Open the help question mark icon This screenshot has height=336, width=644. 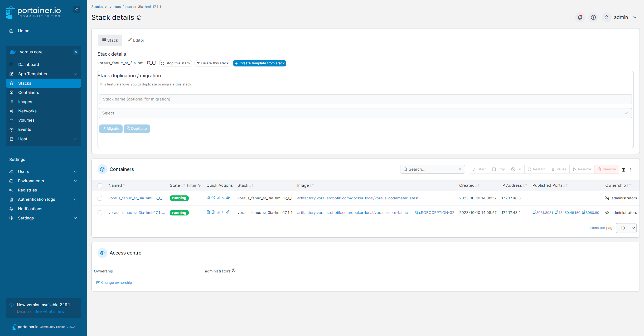(x=593, y=17)
